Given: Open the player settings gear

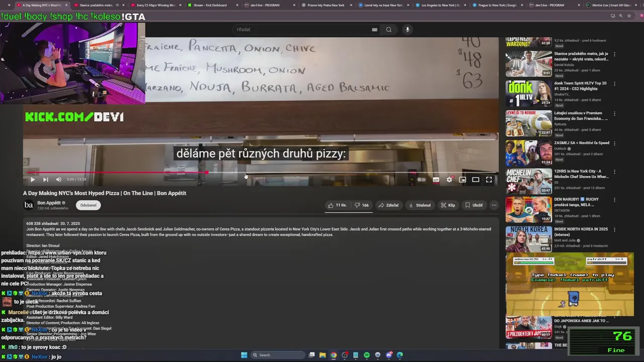Looking at the screenshot, I should 449,179.
